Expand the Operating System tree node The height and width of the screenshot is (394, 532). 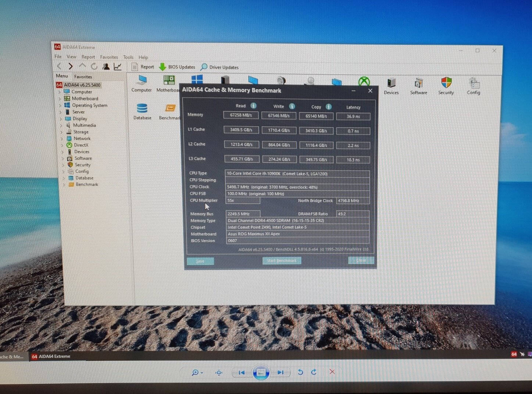(60, 105)
